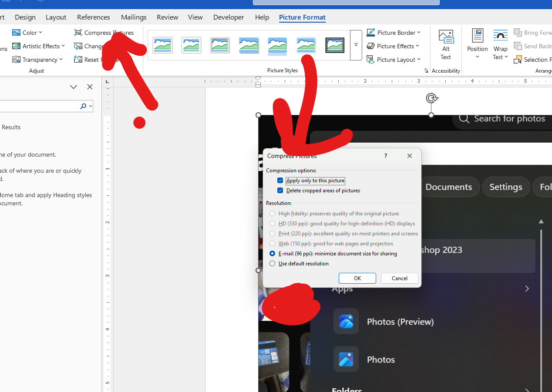Click OK in Compress Pictures dialog
The height and width of the screenshot is (392, 552).
[357, 278]
